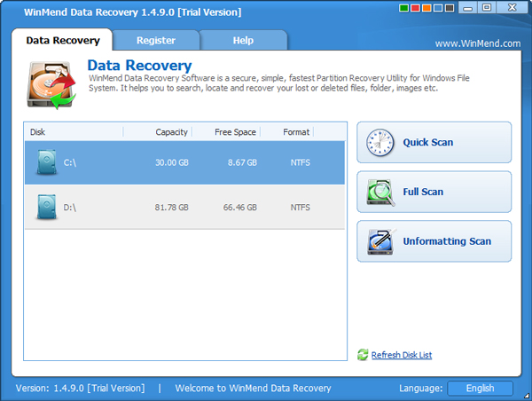Click the D:\ drive icon
This screenshot has height=401, width=532.
click(47, 207)
